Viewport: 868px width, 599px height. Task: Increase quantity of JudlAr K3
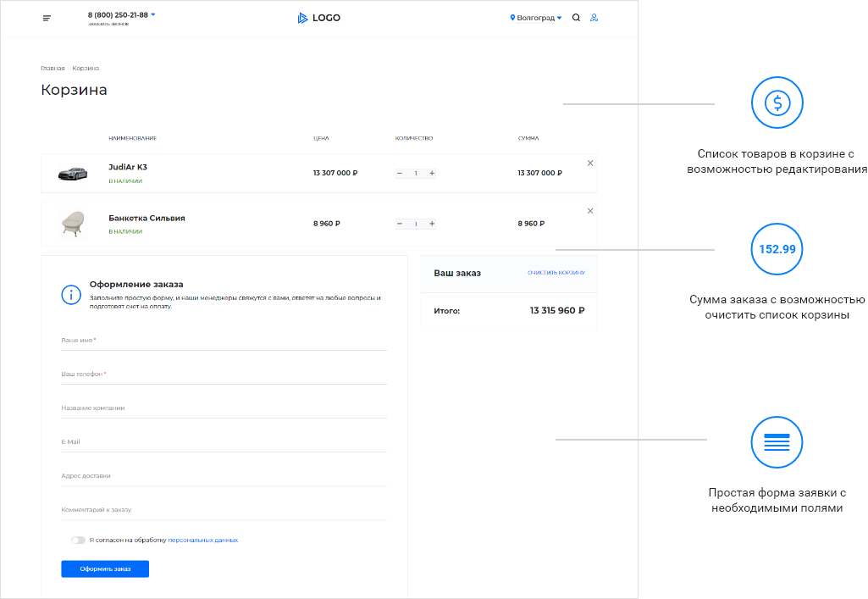[x=432, y=173]
